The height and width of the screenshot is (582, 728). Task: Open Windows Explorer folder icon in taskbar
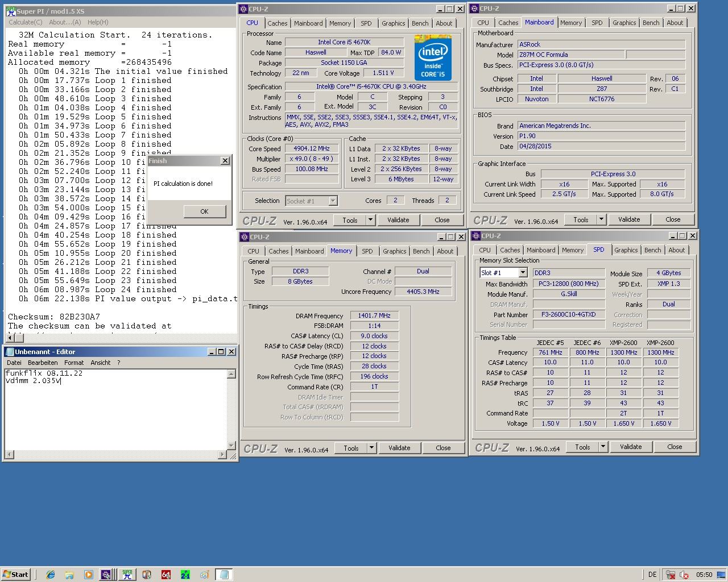69,575
